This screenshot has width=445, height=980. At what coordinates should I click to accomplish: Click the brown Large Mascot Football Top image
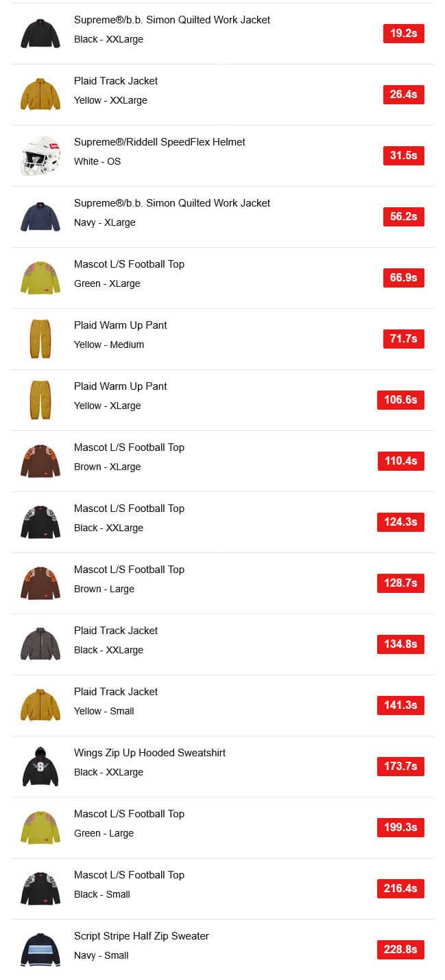point(40,583)
